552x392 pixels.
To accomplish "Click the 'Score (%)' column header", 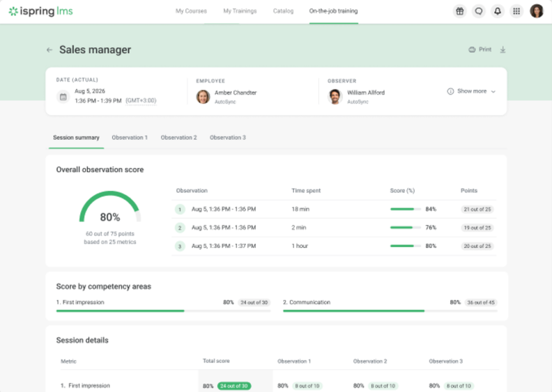I will point(402,191).
